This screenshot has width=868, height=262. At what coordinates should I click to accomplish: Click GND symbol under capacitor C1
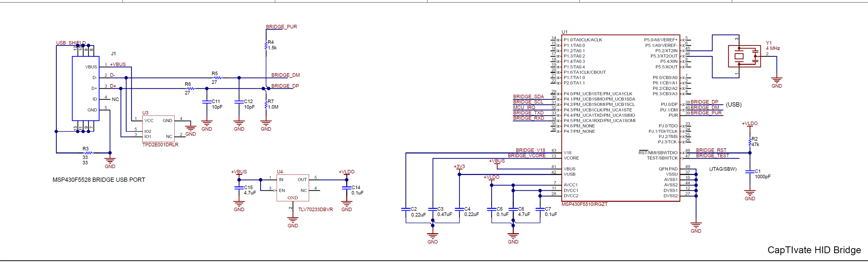pos(750,195)
